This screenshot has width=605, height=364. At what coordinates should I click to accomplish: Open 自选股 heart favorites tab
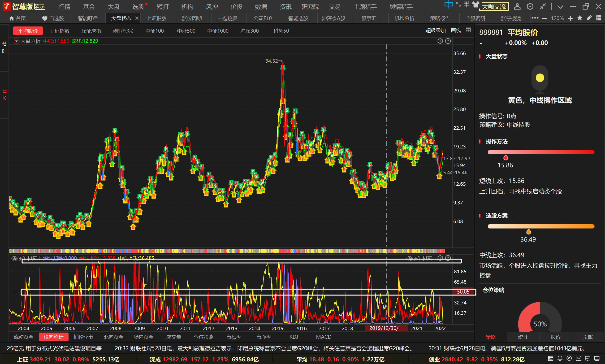[x=53, y=18]
